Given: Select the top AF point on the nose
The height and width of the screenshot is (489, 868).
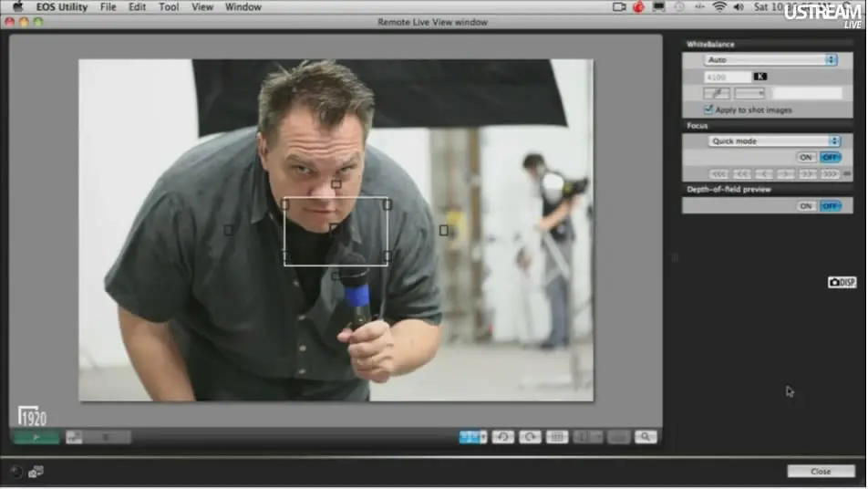Looking at the screenshot, I should click(x=336, y=184).
